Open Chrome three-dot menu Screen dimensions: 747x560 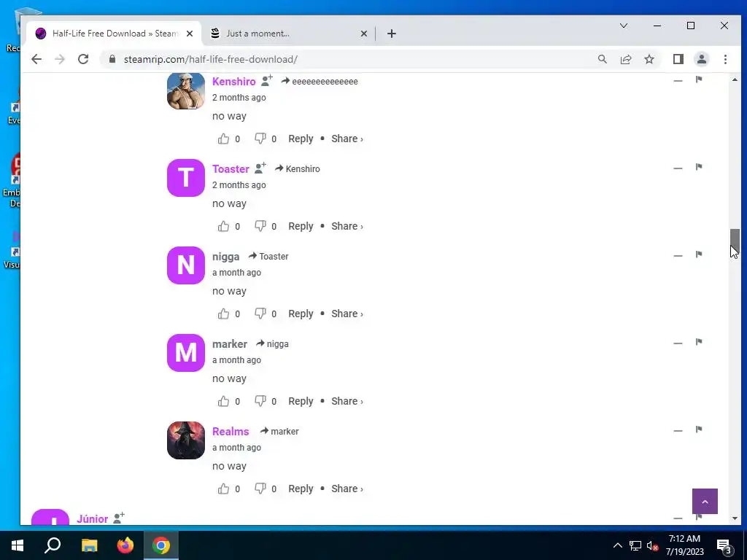coord(725,59)
